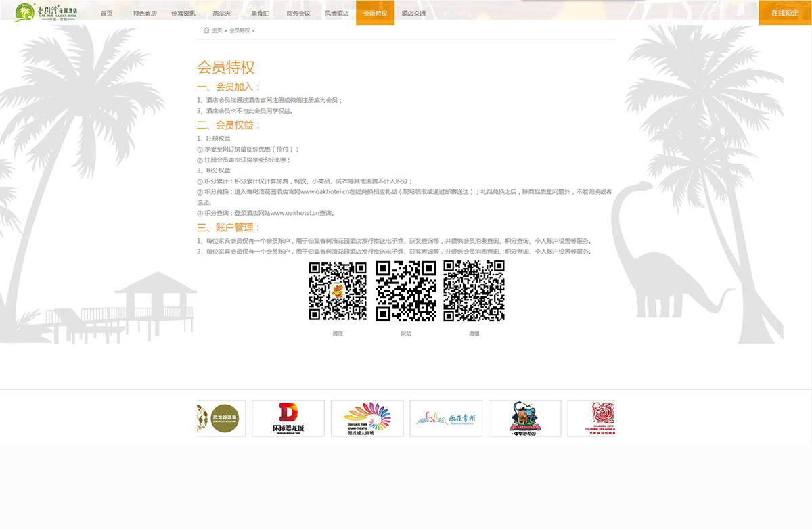Image resolution: width=812 pixels, height=529 pixels.
Task: Open the 首页 home menu item
Action: point(107,13)
